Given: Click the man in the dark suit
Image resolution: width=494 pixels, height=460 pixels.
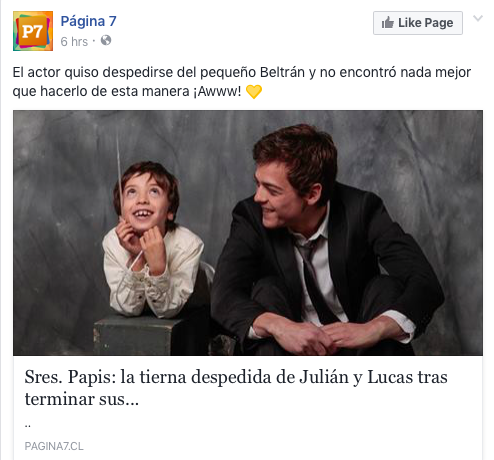Looking at the screenshot, I should (x=328, y=240).
